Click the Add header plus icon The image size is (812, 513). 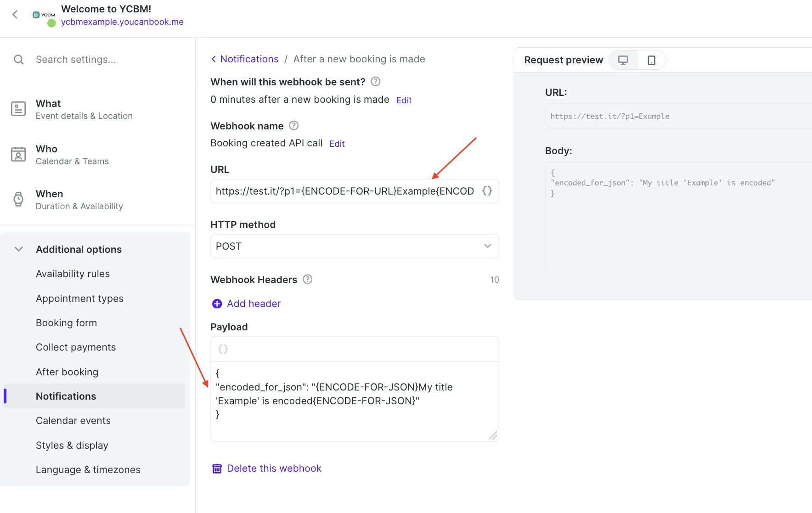point(217,304)
